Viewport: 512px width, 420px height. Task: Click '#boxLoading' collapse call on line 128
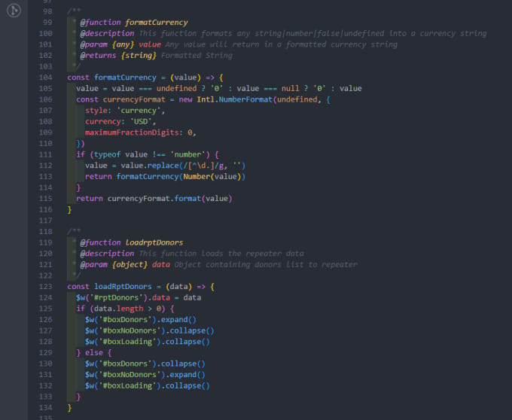click(x=148, y=342)
